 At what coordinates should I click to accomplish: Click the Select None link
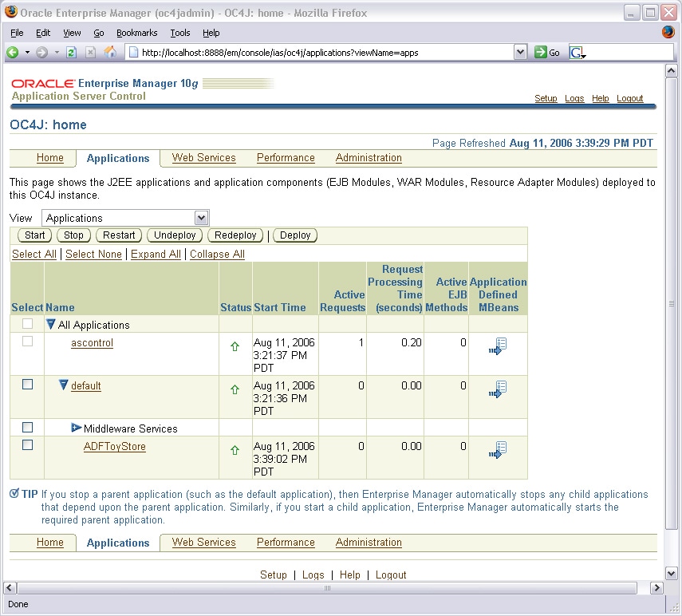93,254
